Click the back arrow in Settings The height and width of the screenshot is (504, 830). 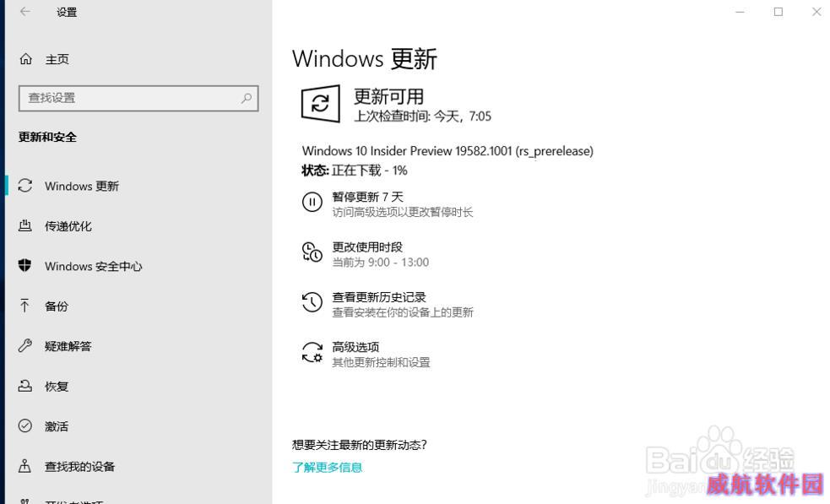24,12
